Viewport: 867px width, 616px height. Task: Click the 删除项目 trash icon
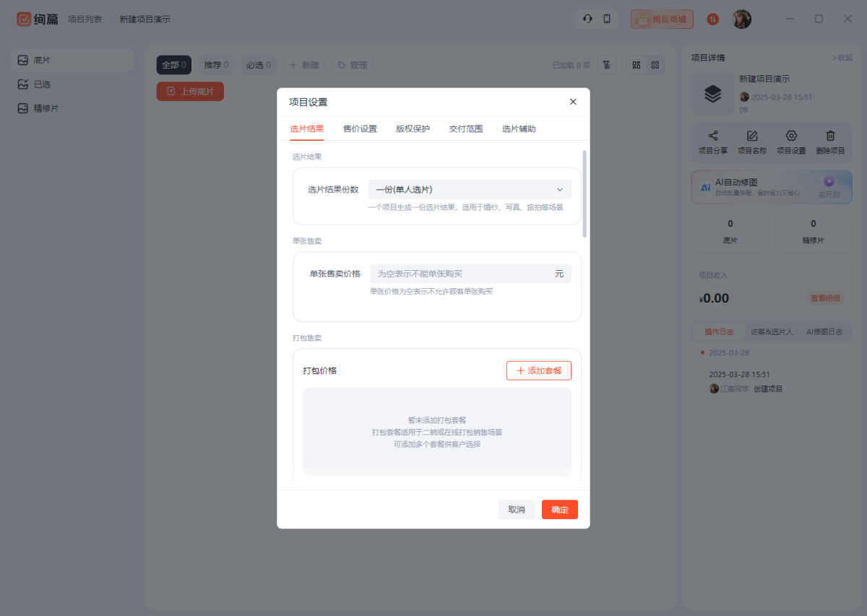point(830,136)
